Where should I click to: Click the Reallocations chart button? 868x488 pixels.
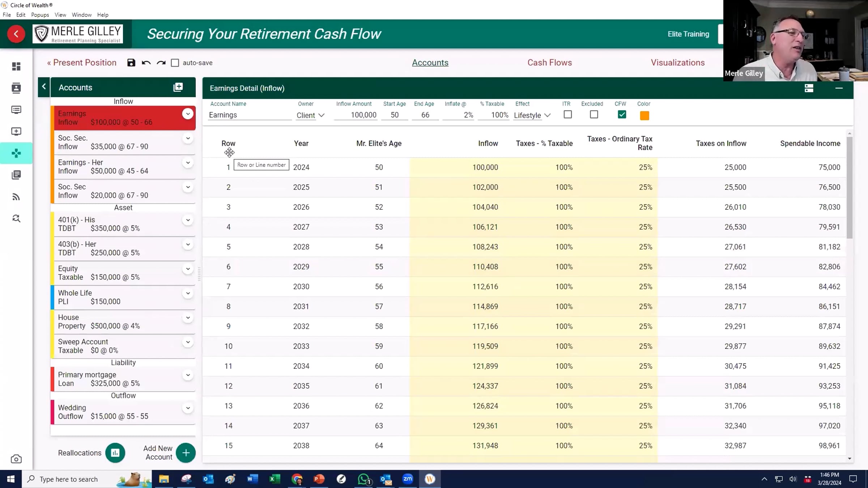pyautogui.click(x=115, y=453)
